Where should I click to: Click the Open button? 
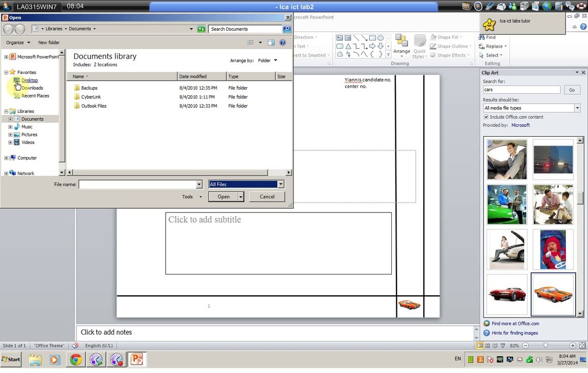(224, 197)
